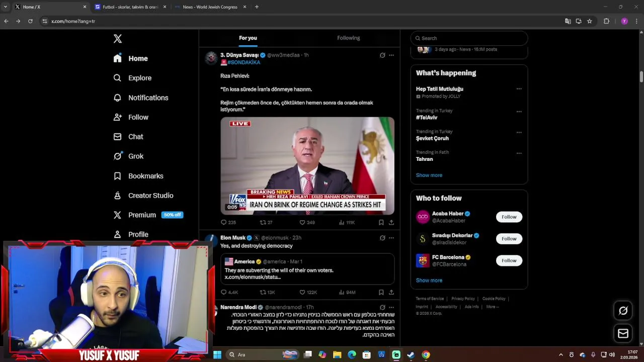644x362 pixels.
Task: Open Notifications in sidebar
Action: click(141, 98)
